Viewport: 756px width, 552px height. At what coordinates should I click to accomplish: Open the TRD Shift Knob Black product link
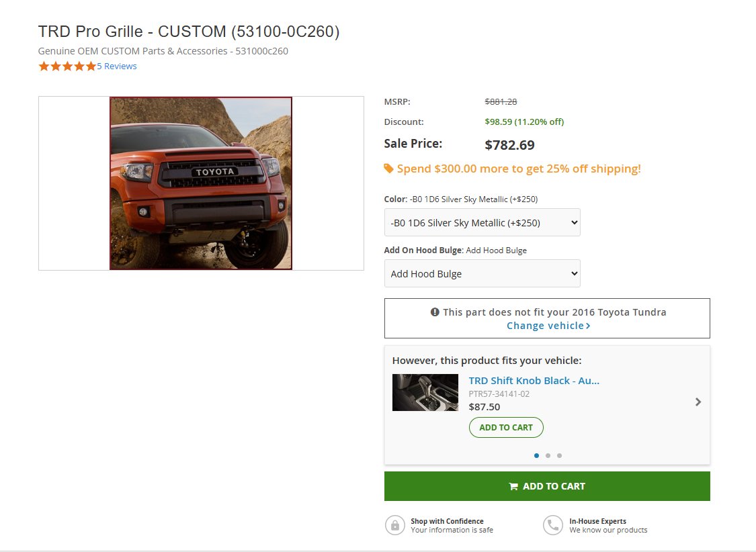[534, 381]
